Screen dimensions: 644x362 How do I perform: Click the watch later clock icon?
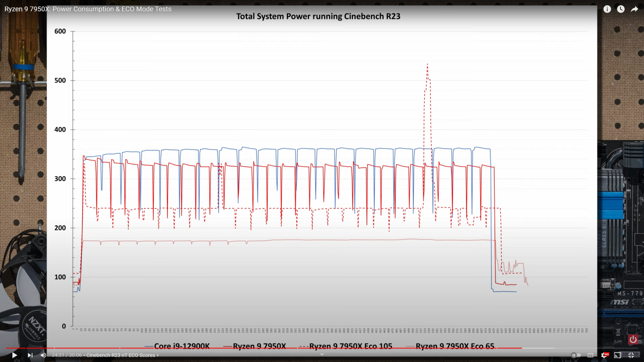(622, 8)
